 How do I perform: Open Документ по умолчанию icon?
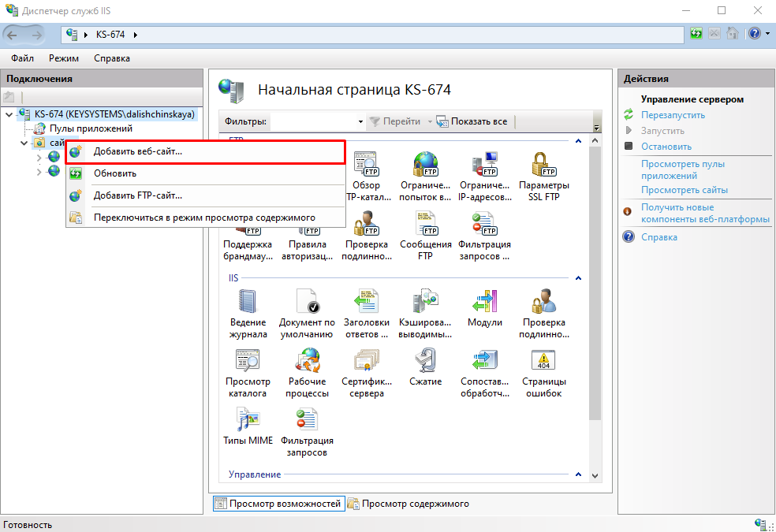(x=307, y=303)
